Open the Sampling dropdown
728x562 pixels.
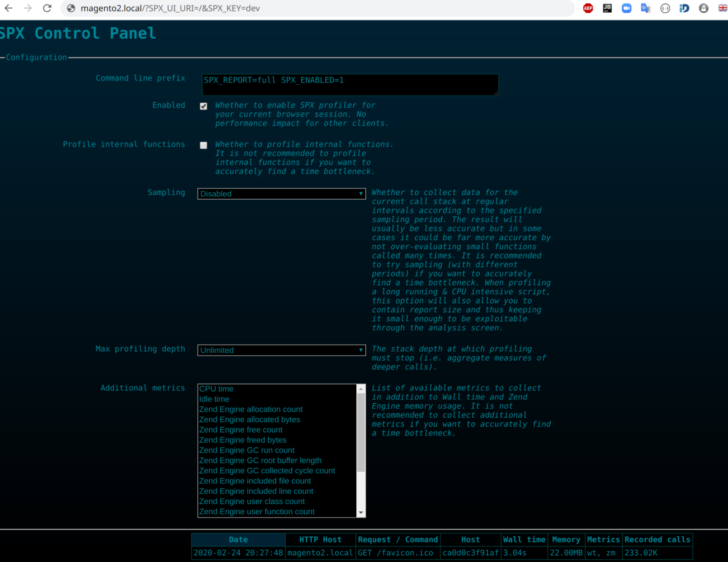pyautogui.click(x=282, y=194)
